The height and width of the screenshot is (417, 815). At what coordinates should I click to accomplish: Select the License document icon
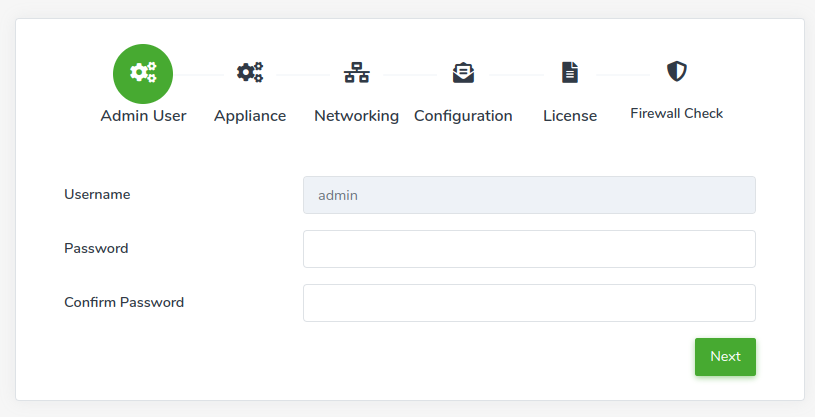coord(570,72)
